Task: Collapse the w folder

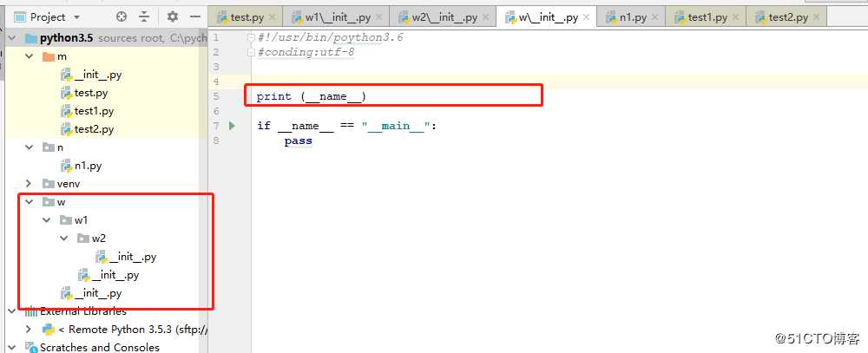Action: (30, 202)
